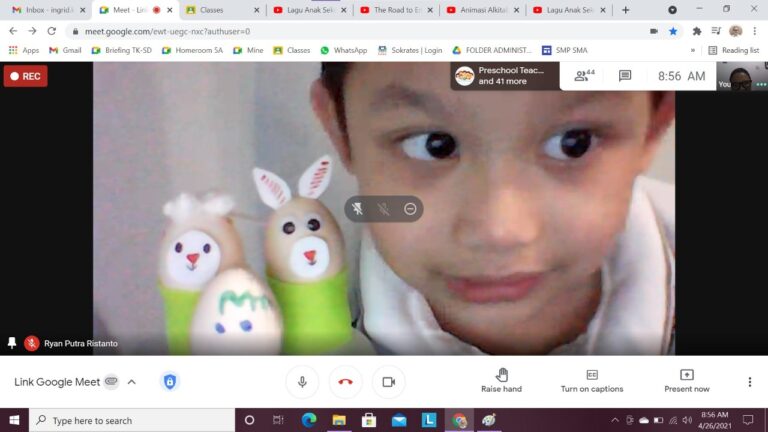Click the Raise hand button
This screenshot has height=432, width=768.
pyautogui.click(x=501, y=380)
